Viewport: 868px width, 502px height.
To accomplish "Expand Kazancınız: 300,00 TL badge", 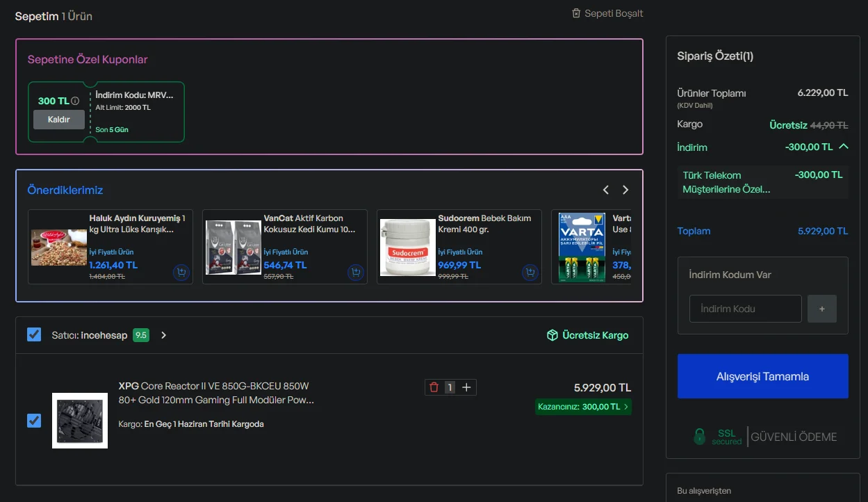I will coord(583,407).
